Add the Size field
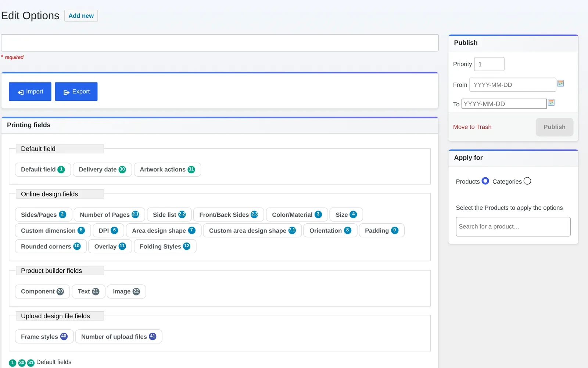Viewport: 588px width, 368px height. (346, 215)
